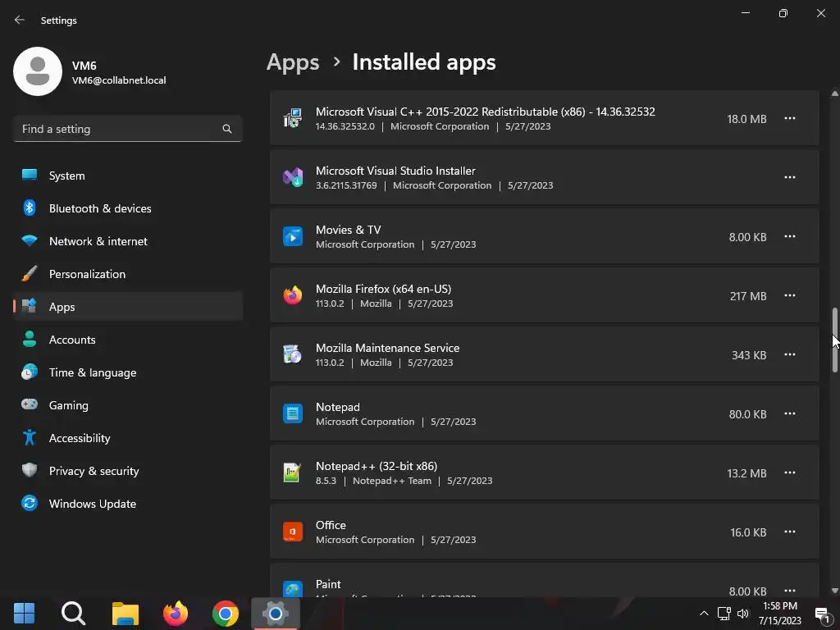Open more options for Notepad
The width and height of the screenshot is (840, 630).
pos(790,413)
